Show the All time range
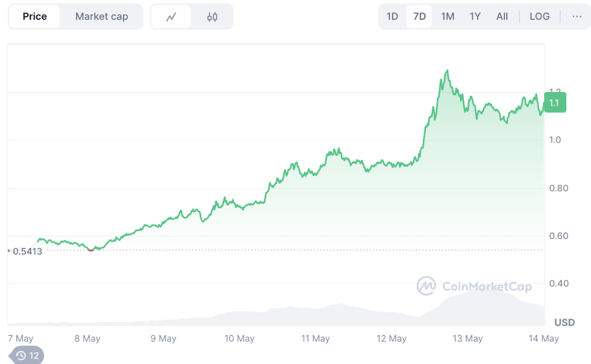Viewport: 591px width, 364px height. pos(502,16)
